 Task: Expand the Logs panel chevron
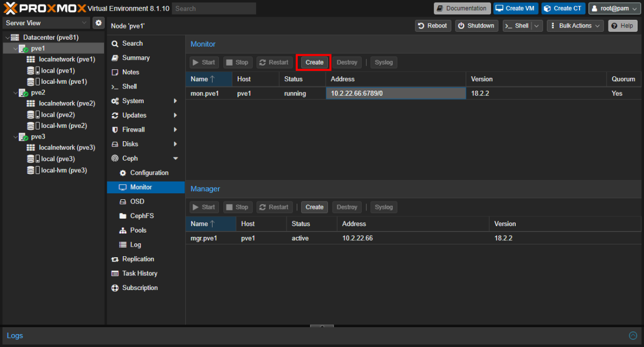tap(633, 336)
